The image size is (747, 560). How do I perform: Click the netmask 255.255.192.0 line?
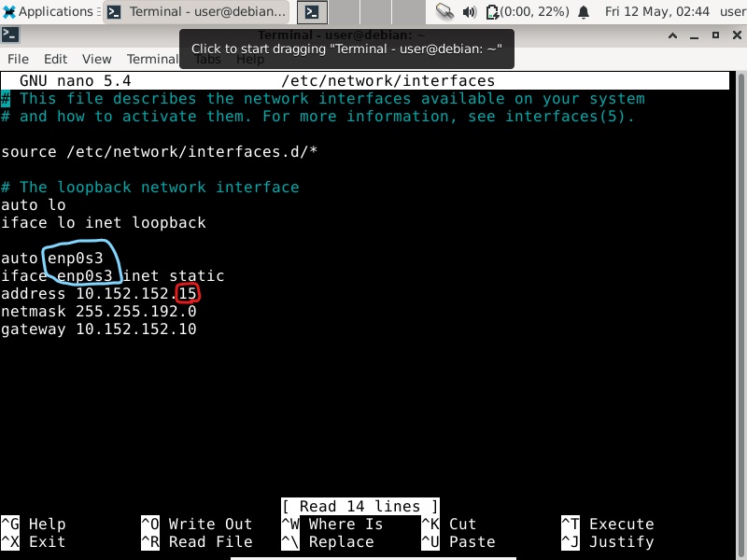99,312
